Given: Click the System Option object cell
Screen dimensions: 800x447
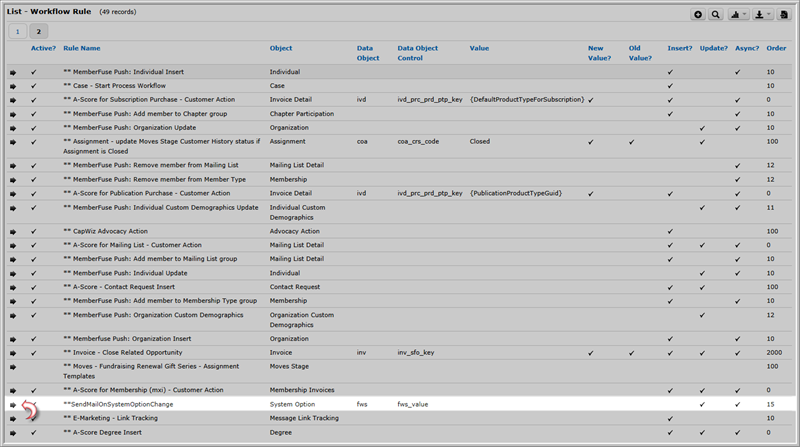Looking at the screenshot, I should coord(292,404).
